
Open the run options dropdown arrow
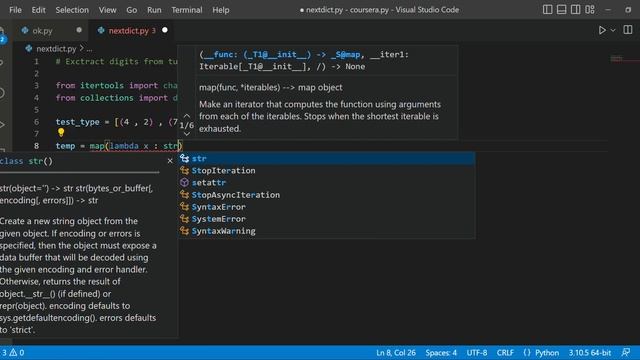613,30
